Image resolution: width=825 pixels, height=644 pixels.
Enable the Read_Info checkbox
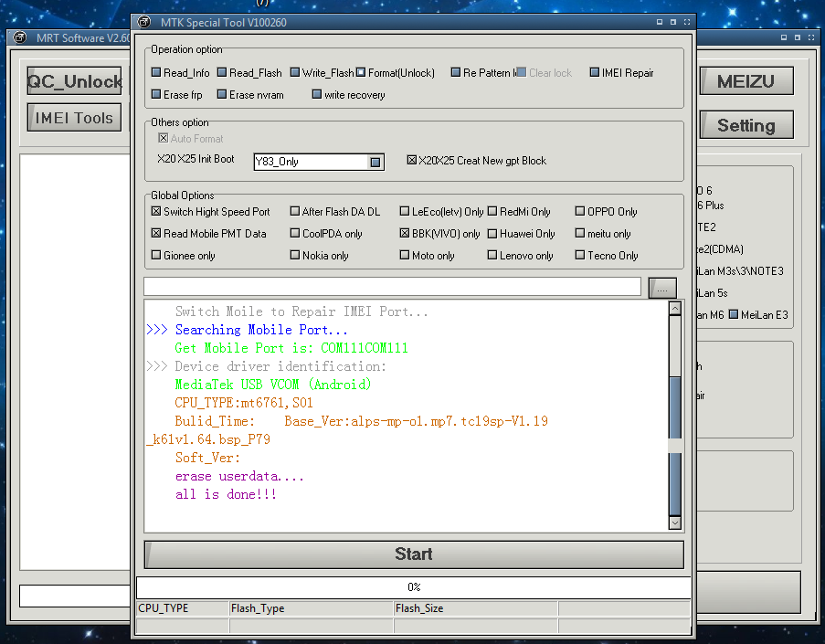(156, 72)
